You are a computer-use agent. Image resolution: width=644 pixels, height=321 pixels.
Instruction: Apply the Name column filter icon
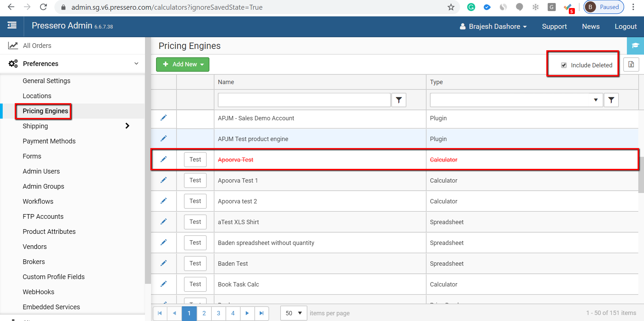click(x=399, y=100)
